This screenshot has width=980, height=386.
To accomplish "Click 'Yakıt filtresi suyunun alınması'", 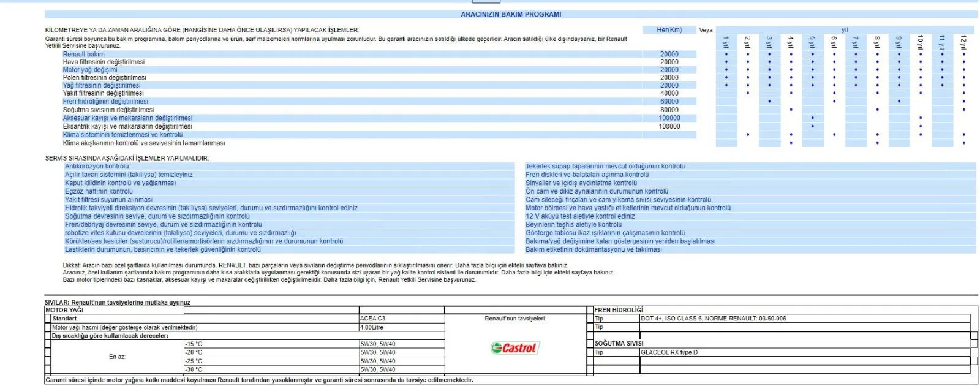I will [x=108, y=199].
